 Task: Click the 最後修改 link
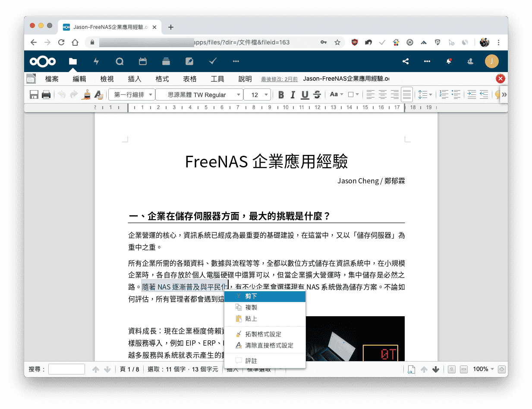279,79
